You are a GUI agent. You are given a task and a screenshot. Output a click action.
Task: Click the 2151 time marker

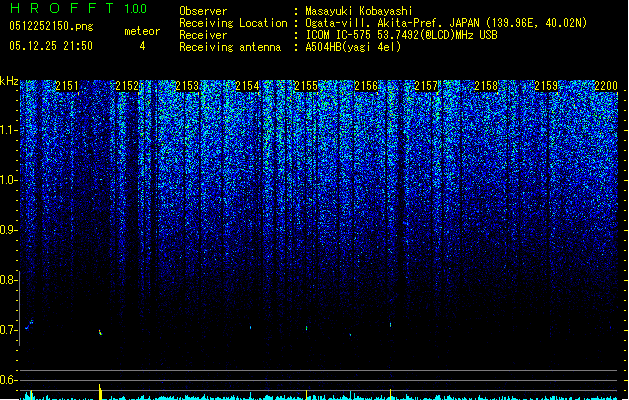point(67,86)
